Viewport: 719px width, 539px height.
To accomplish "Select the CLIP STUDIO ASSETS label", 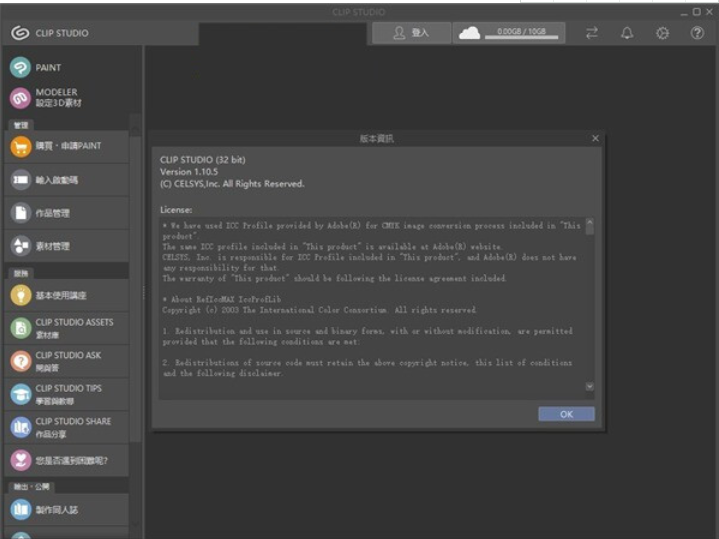I will [74, 322].
